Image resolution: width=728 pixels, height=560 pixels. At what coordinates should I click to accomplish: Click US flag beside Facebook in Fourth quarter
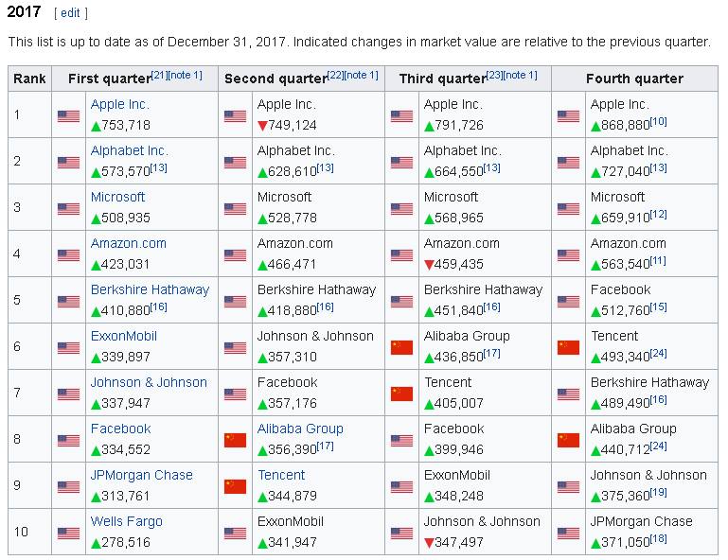pyautogui.click(x=568, y=302)
